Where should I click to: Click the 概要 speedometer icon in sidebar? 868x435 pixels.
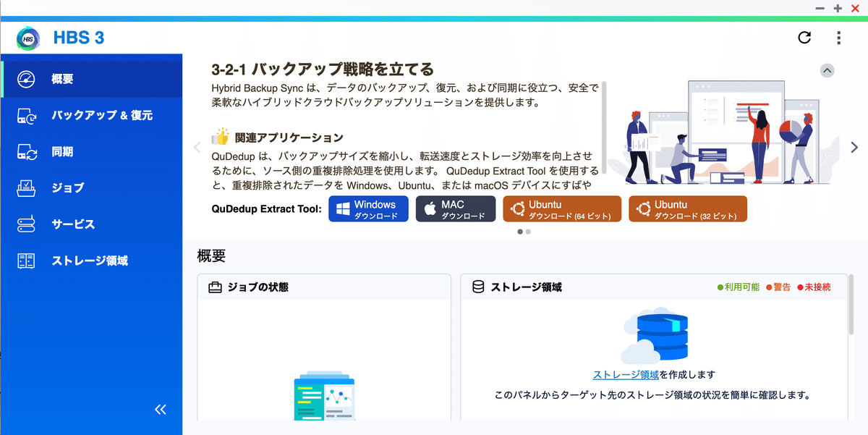(26, 79)
